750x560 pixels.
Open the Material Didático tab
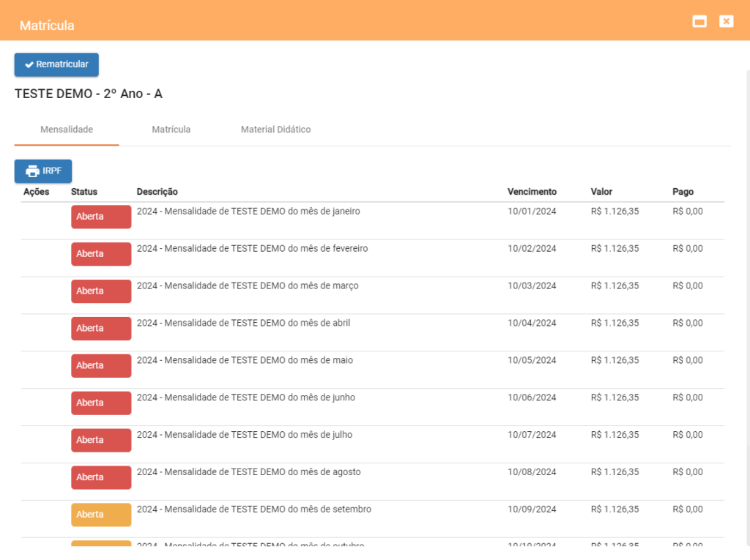tap(275, 130)
